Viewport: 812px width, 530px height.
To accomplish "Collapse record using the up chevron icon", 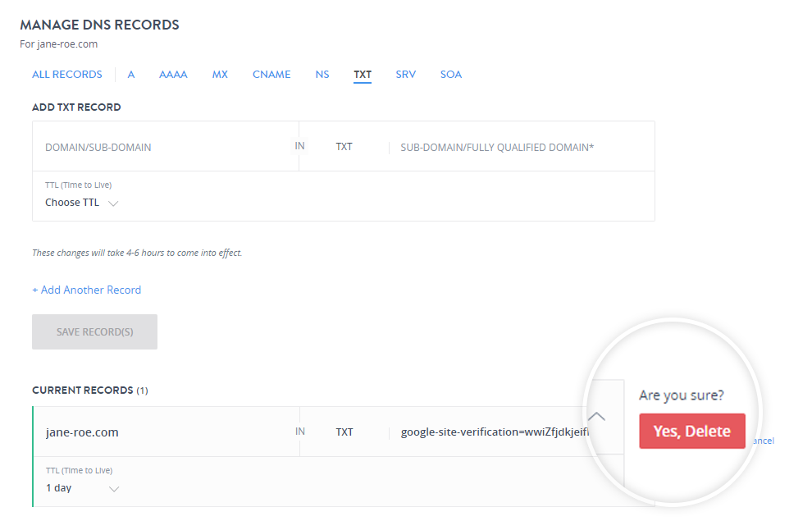I will click(596, 416).
